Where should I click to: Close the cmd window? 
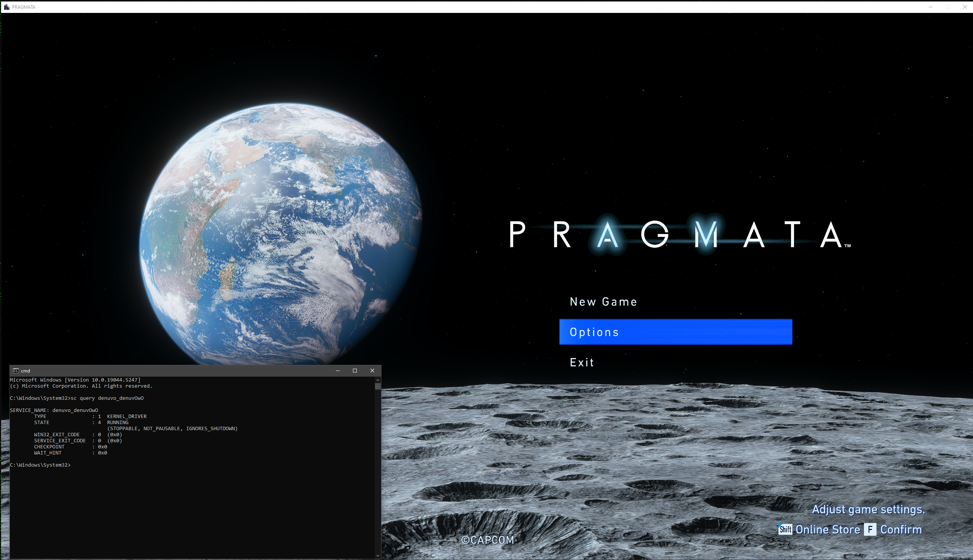[372, 371]
